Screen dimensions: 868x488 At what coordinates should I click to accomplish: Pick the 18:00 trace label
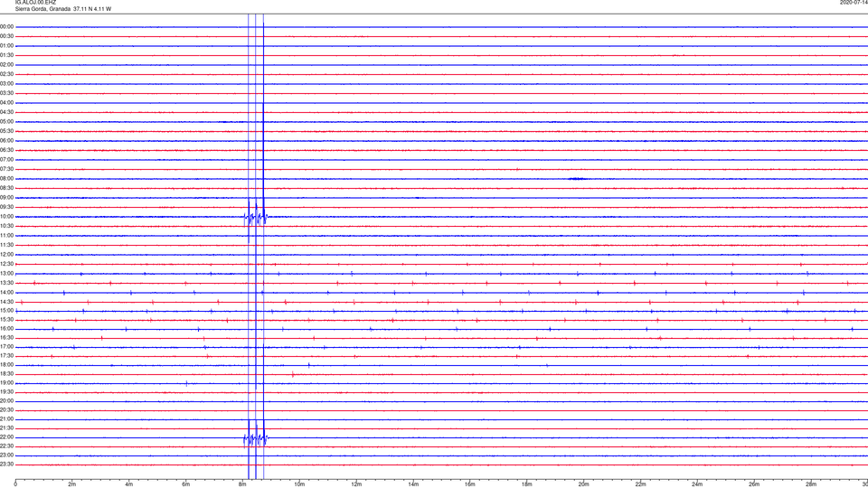7,365
